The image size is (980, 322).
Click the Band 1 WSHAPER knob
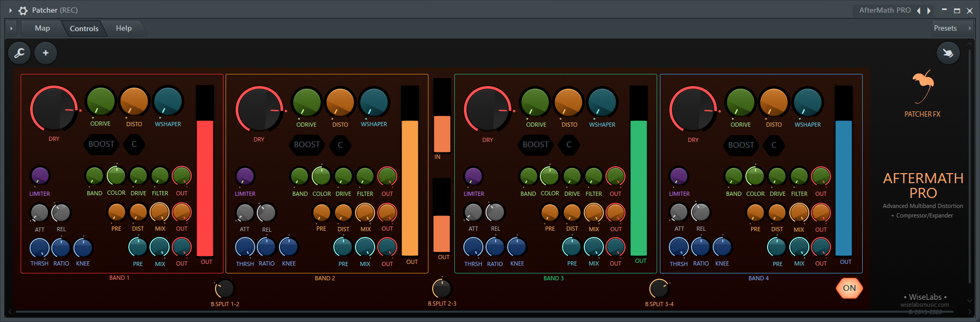(x=168, y=101)
